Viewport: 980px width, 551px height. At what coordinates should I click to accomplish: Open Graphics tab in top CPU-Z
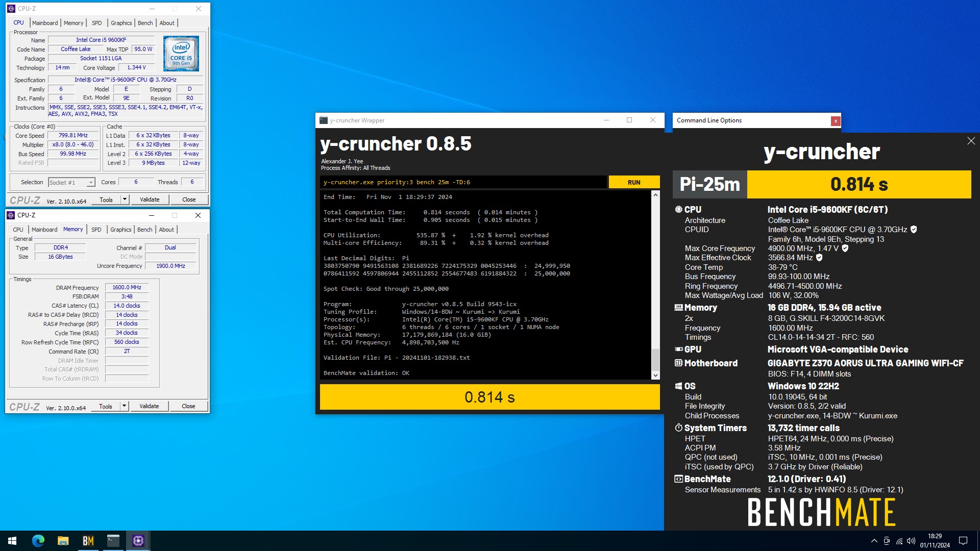pyautogui.click(x=121, y=23)
